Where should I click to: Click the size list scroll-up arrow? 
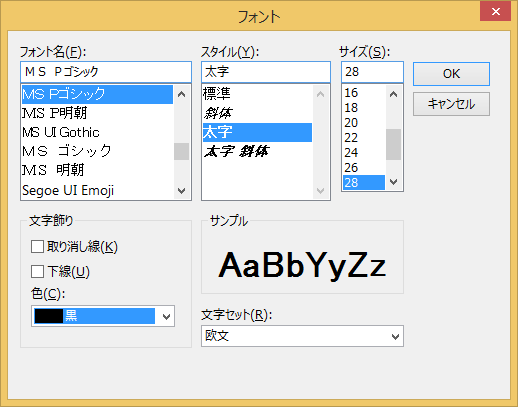pos(393,94)
